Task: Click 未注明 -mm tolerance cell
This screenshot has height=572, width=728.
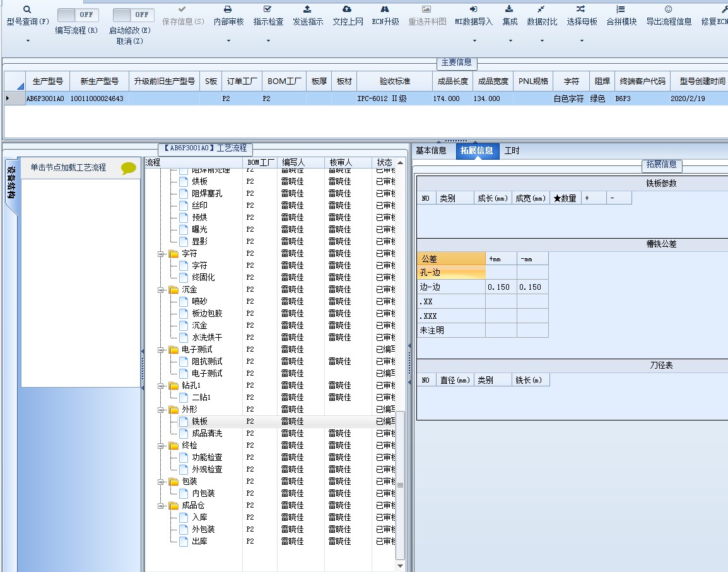Action: pyautogui.click(x=532, y=330)
